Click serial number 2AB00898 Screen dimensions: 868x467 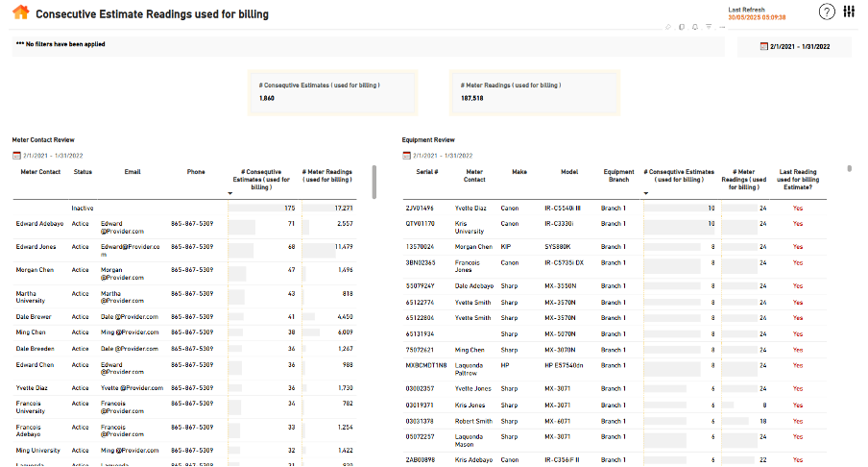click(x=421, y=460)
